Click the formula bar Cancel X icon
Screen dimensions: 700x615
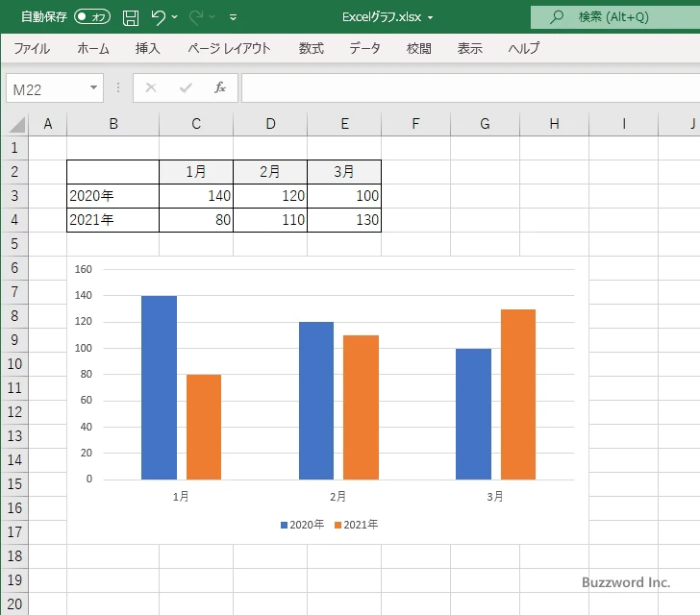[x=151, y=87]
